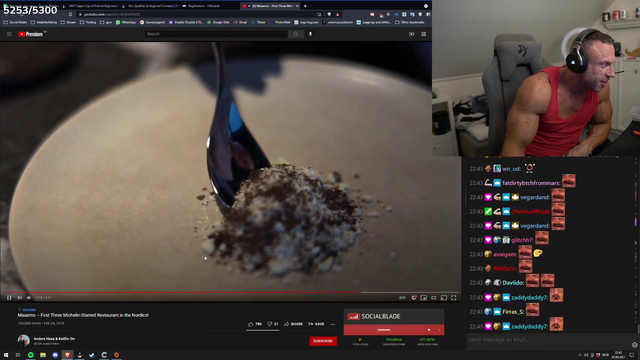The width and height of the screenshot is (640, 360).
Task: Pause the YouTube video
Action: 9,298
